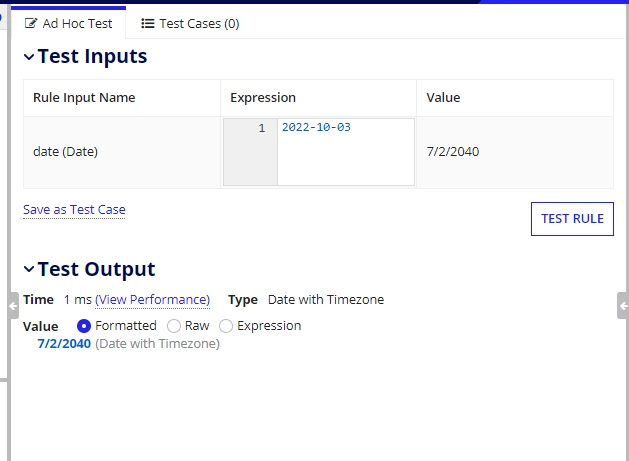
Task: Click line number 1 in editor gutter
Action: pos(262,128)
